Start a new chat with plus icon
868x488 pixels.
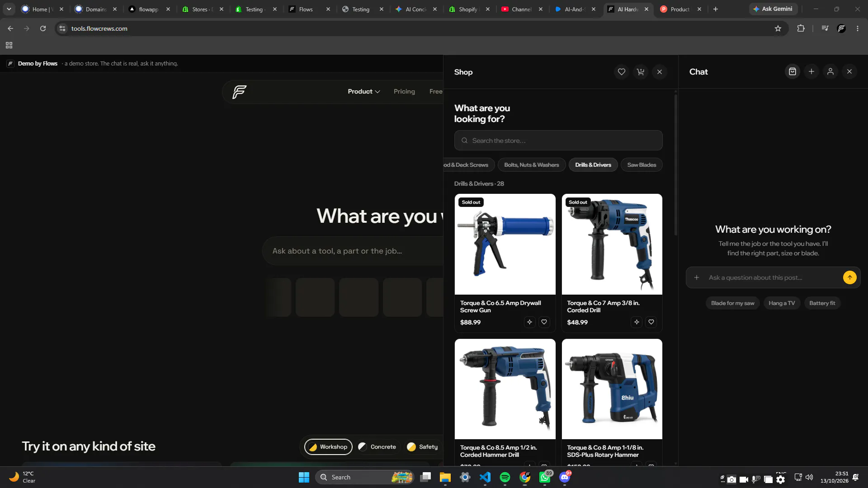811,71
